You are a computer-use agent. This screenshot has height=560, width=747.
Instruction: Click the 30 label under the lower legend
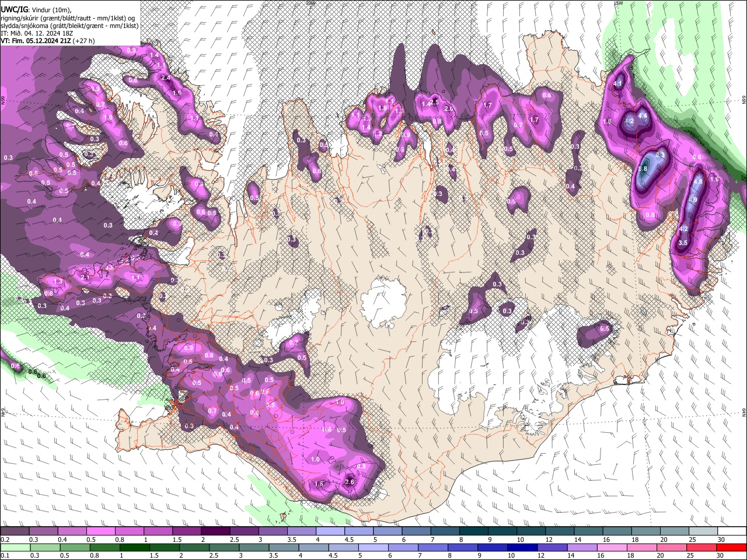pos(721,555)
